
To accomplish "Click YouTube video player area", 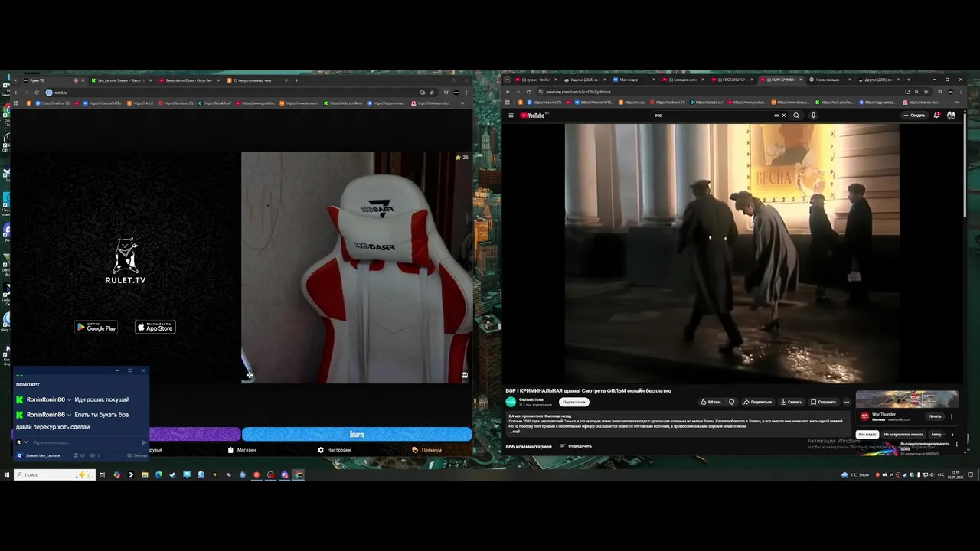I will click(732, 253).
